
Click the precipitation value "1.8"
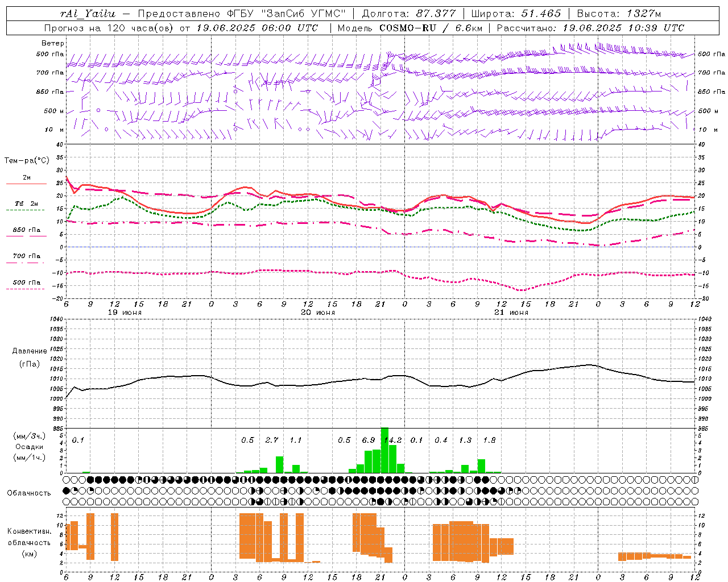489,440
